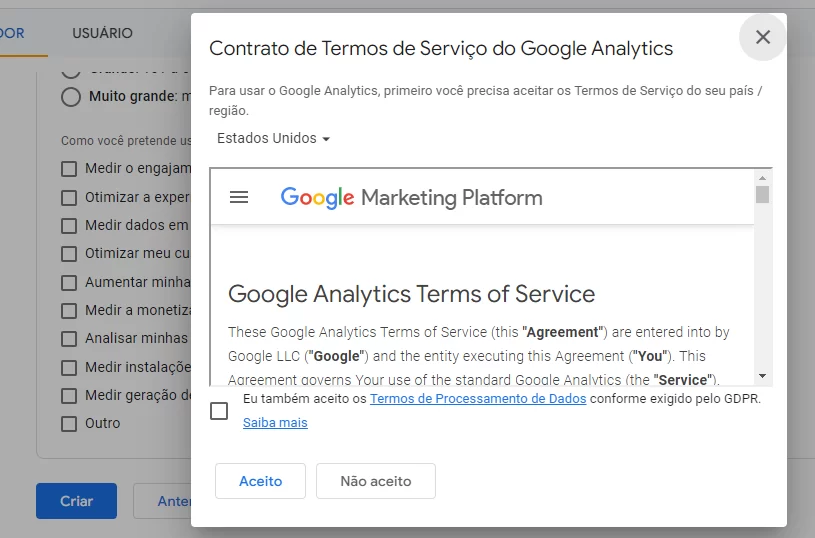Screen dimensions: 815x538
Task: Check the Analisar minhas checkbox option
Action: tap(69, 339)
